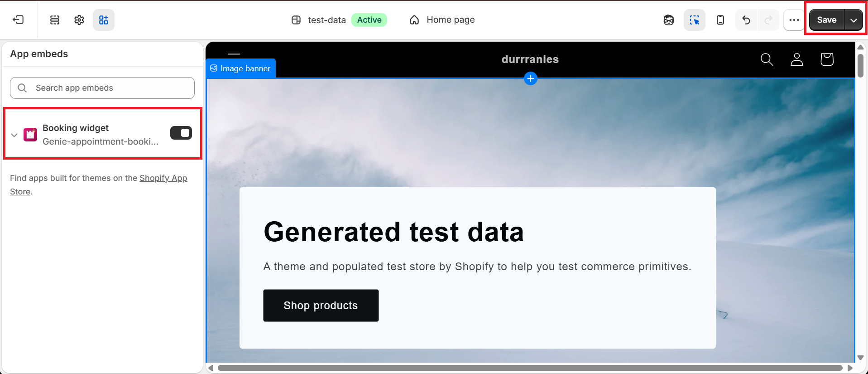Click the storefront account person icon
The image size is (868, 374).
point(797,59)
